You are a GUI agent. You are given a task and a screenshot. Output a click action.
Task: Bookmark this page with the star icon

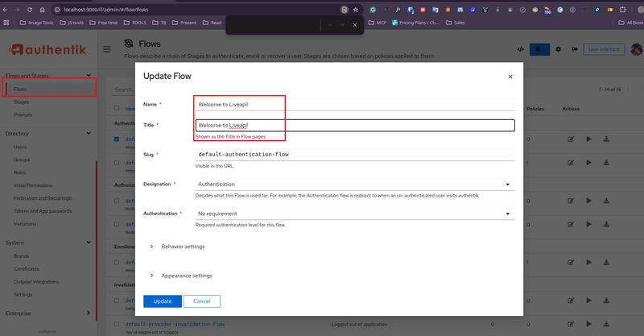[356, 10]
